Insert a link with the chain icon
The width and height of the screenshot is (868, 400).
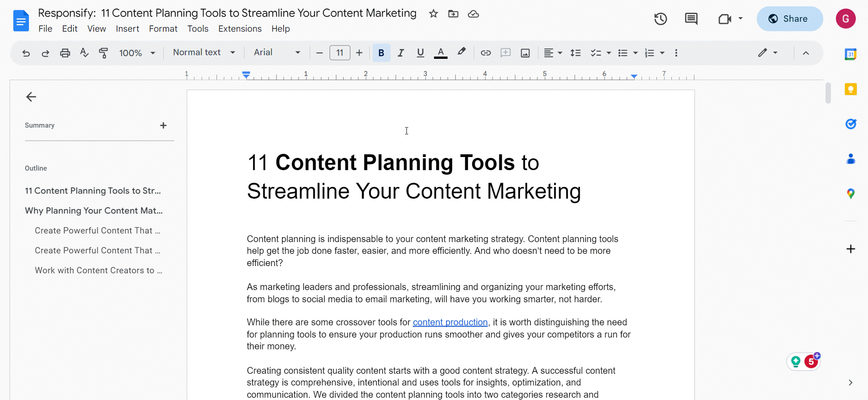[x=486, y=53]
